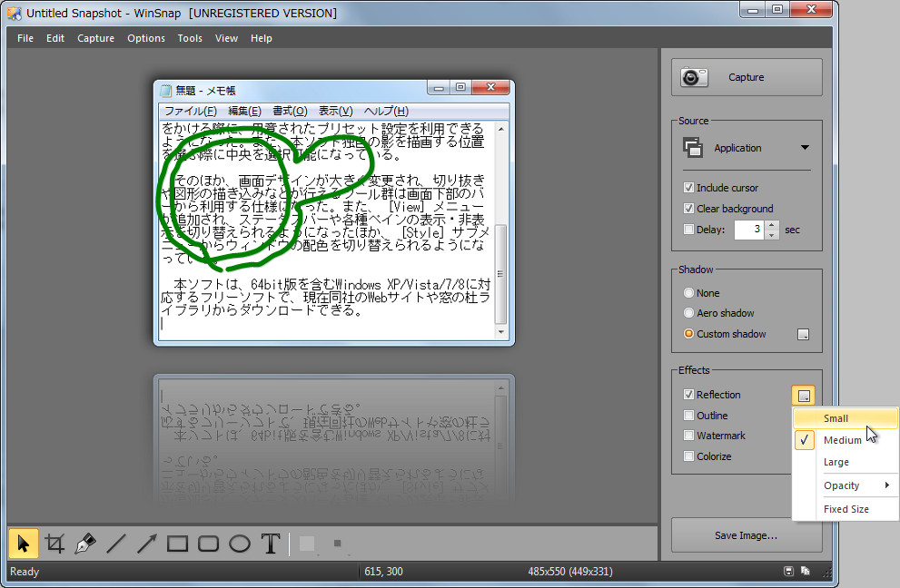900x588 pixels.
Task: Click the Save Image button
Action: 747,535
